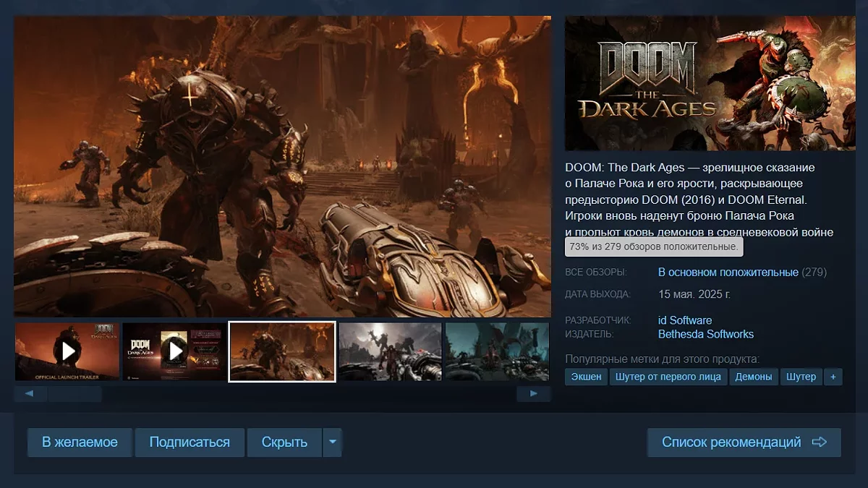
Task: Play the Official Launch Trailer thumbnail
Action: pos(67,351)
